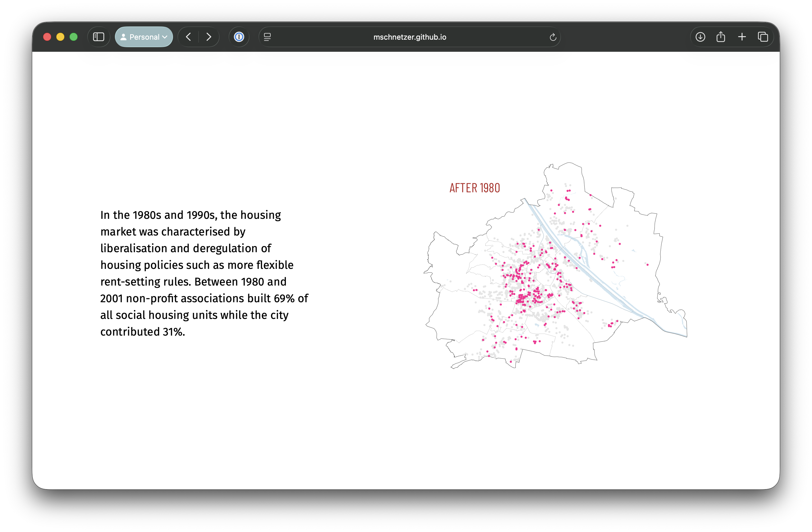Reload the current webpage
The image size is (812, 532).
553,37
